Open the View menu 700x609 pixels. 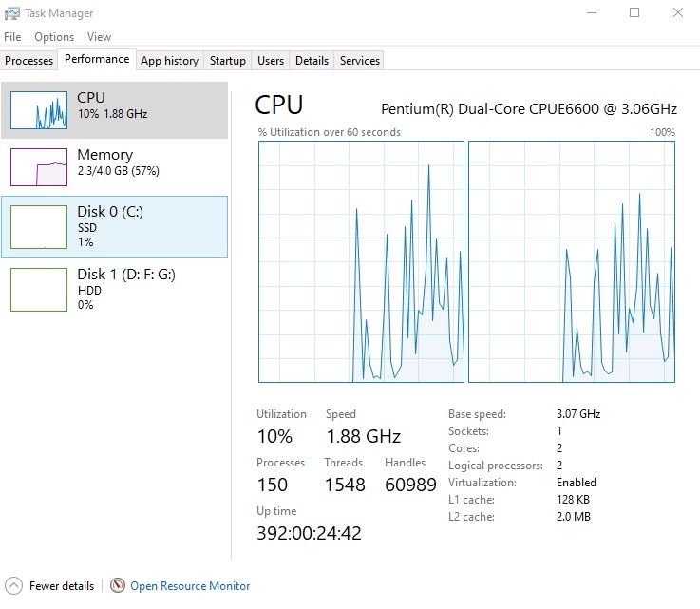coord(99,37)
